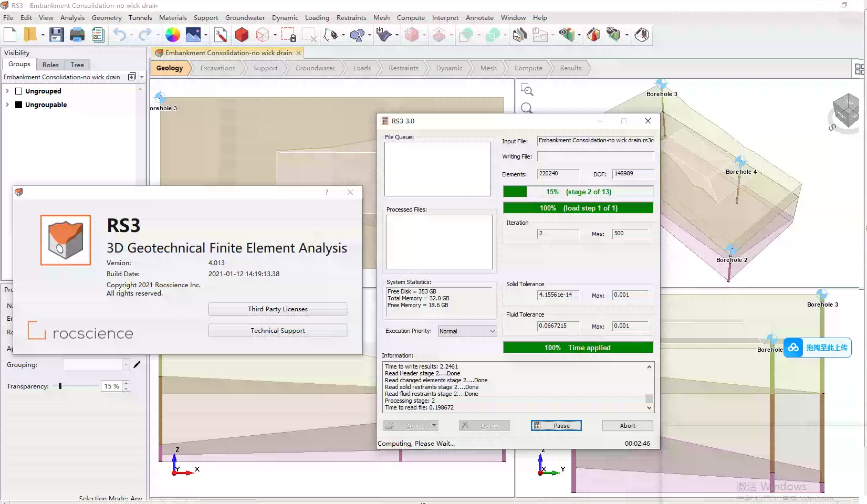Screen dimensions: 867x504
Task: Open the Geometry menu
Action: coord(107,17)
